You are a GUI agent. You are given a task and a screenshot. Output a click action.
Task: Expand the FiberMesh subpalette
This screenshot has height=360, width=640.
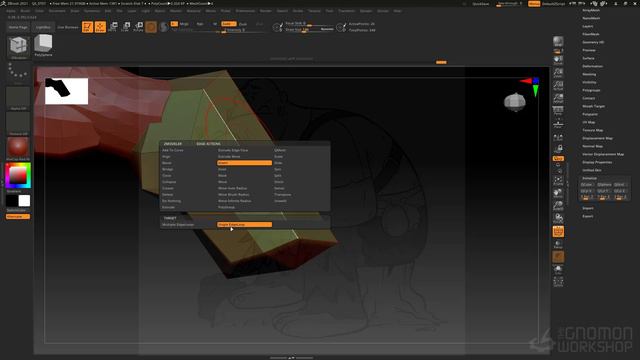click(591, 34)
